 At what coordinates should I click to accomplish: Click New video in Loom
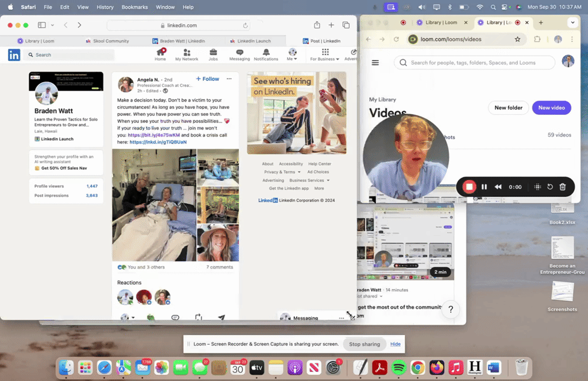coord(551,107)
